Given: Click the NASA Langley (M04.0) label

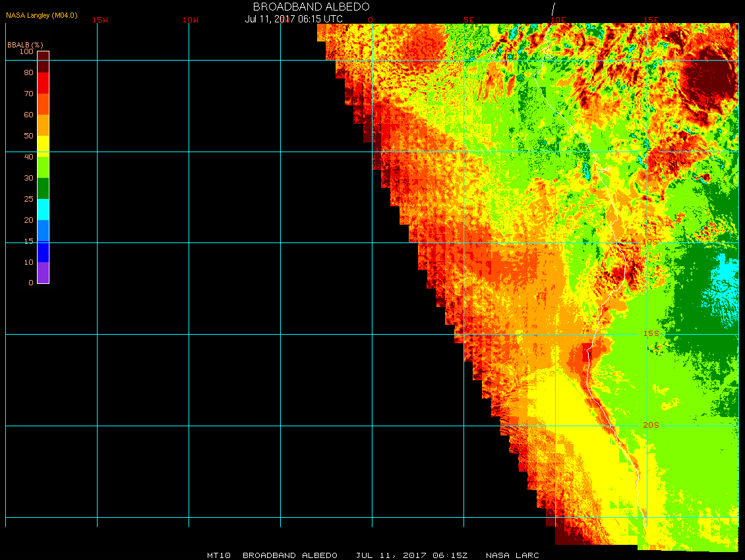Looking at the screenshot, I should (42, 14).
